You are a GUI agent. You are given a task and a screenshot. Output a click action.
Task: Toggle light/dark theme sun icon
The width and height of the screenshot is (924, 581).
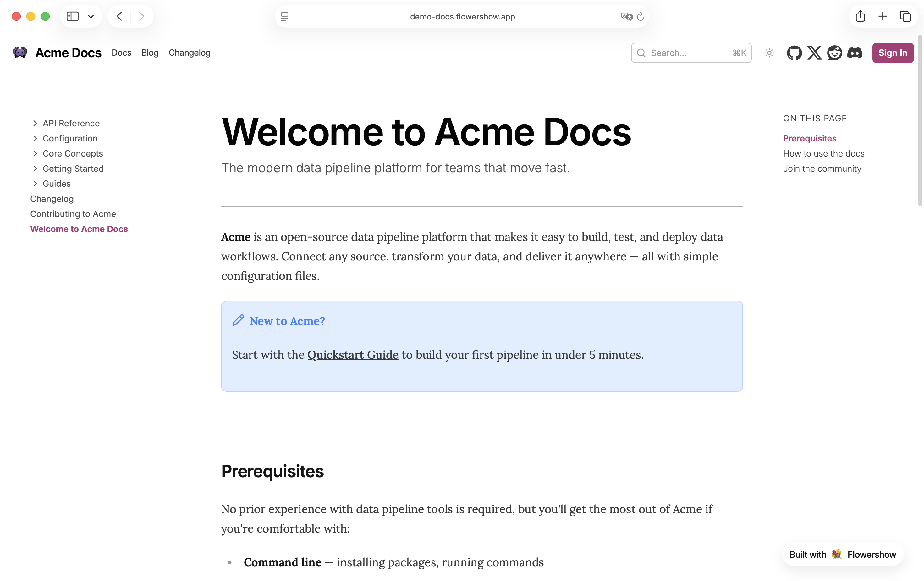(769, 53)
